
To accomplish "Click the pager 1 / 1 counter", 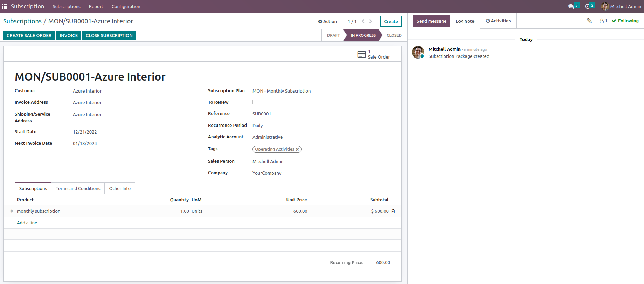I will 352,21.
